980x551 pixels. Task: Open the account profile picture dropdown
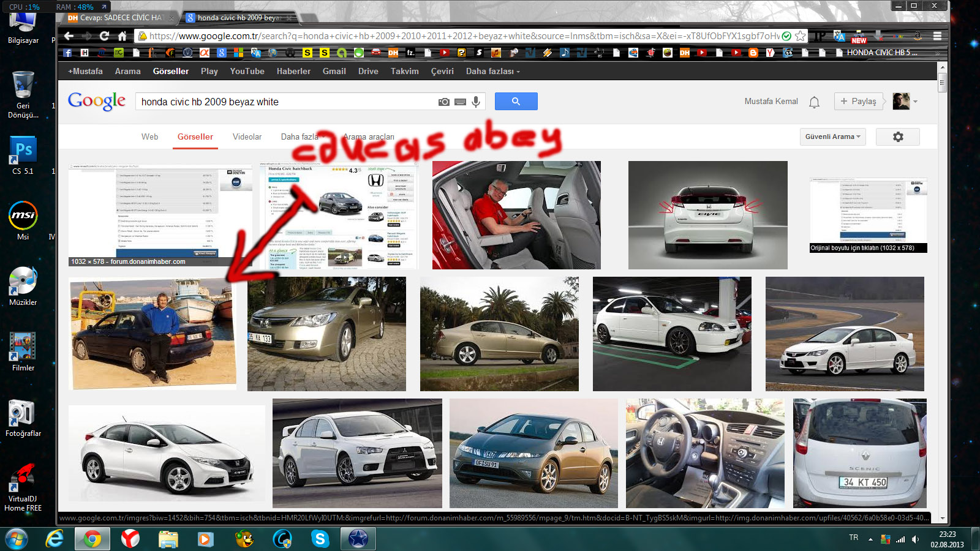coord(905,102)
